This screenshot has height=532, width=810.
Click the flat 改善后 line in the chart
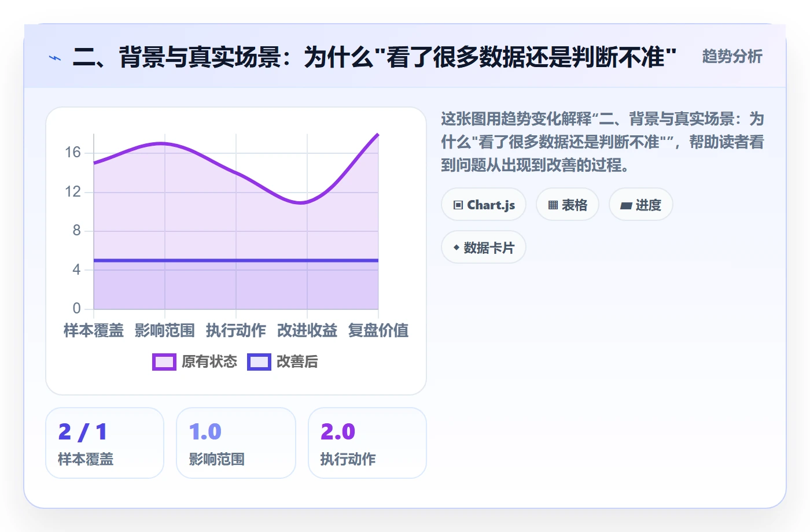(x=236, y=260)
